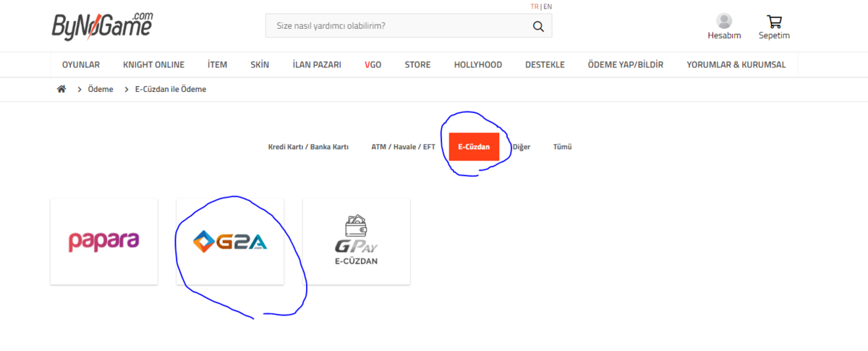The height and width of the screenshot is (351, 868).
Task: Open the OYUNLAR menu
Action: (x=81, y=64)
